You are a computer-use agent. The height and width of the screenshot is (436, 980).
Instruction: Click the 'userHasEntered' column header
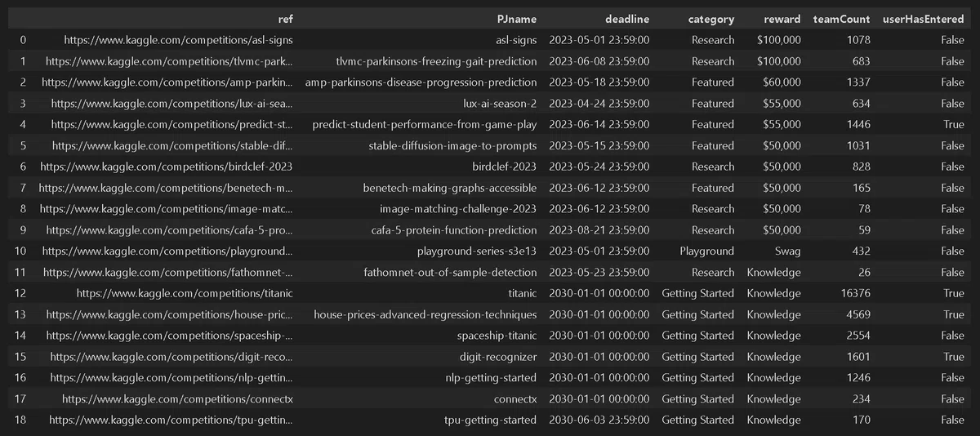coord(924,19)
